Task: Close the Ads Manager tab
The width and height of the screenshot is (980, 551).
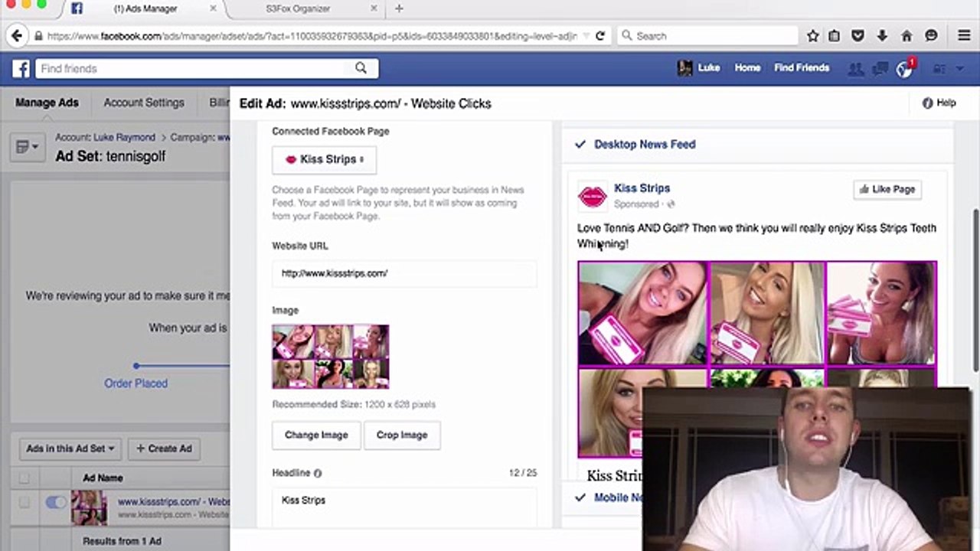Action: [214, 8]
